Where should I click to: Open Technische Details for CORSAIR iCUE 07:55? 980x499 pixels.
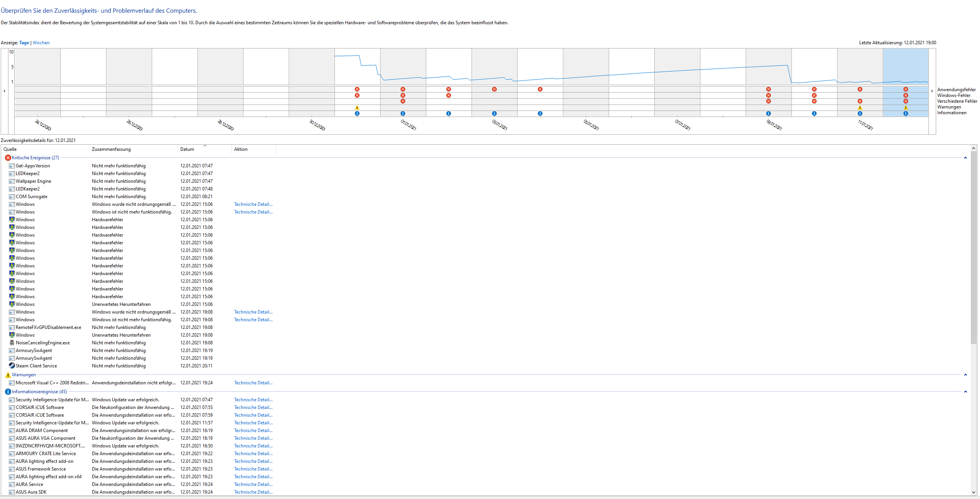253,407
